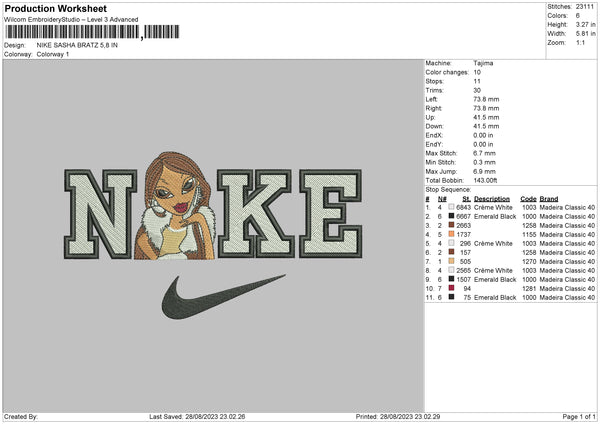Click the Code column header
600x424 pixels.
coord(528,198)
